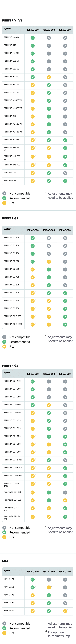76x644 pixels.
Task: Click the yellow Fits legend icon below REEFER G2 table
Action: pos(4,347)
